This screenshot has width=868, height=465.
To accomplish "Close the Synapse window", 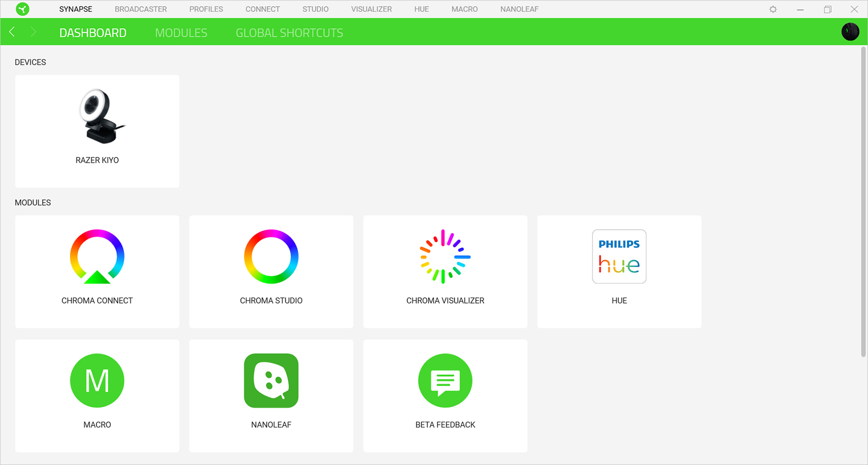I will [854, 9].
